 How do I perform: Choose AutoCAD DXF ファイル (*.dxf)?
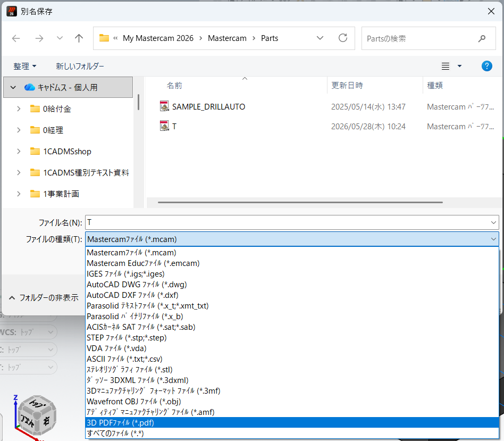(x=292, y=295)
